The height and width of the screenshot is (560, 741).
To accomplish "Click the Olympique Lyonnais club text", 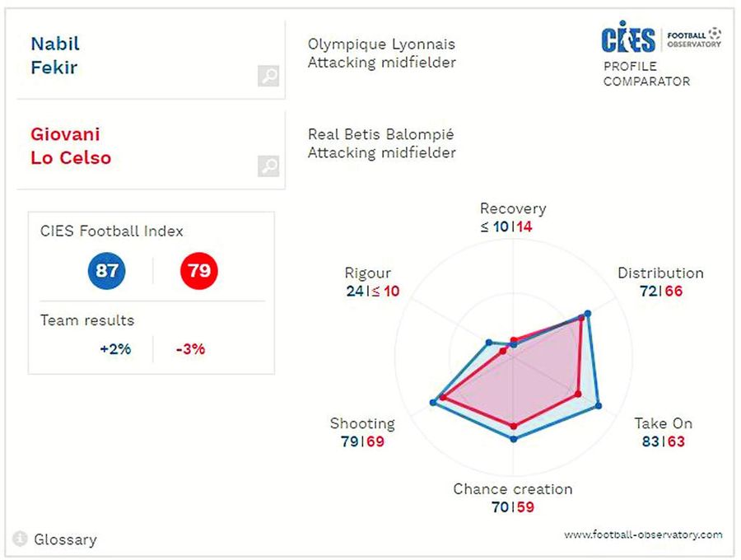I will 381,44.
